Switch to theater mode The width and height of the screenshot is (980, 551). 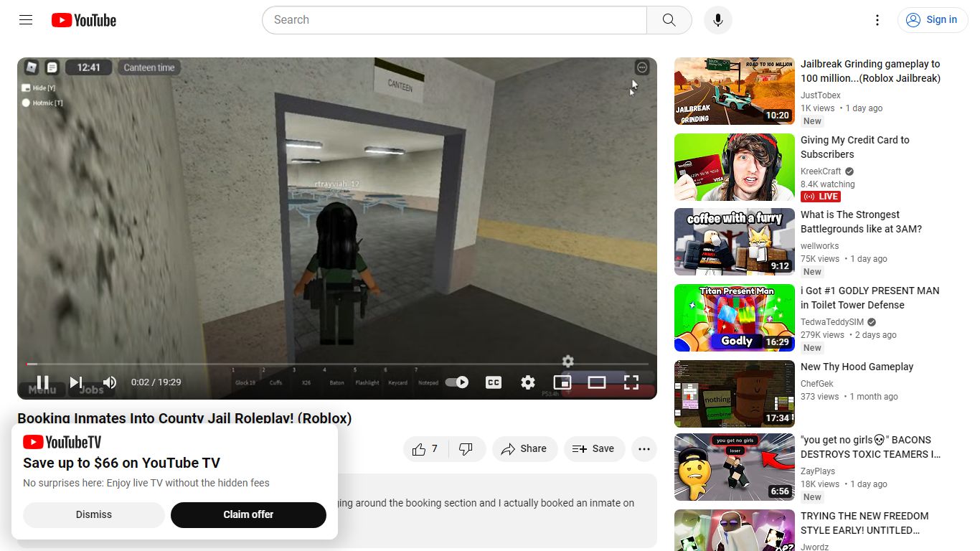click(597, 382)
